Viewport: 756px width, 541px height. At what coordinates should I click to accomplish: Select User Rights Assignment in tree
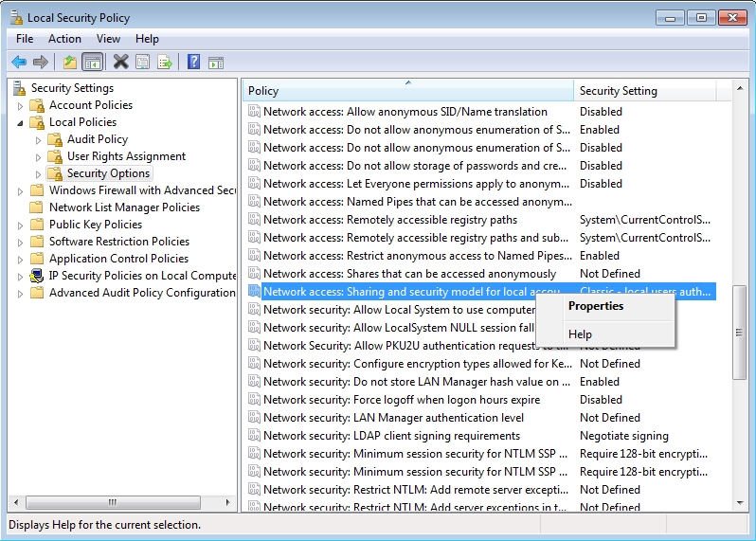(x=126, y=156)
